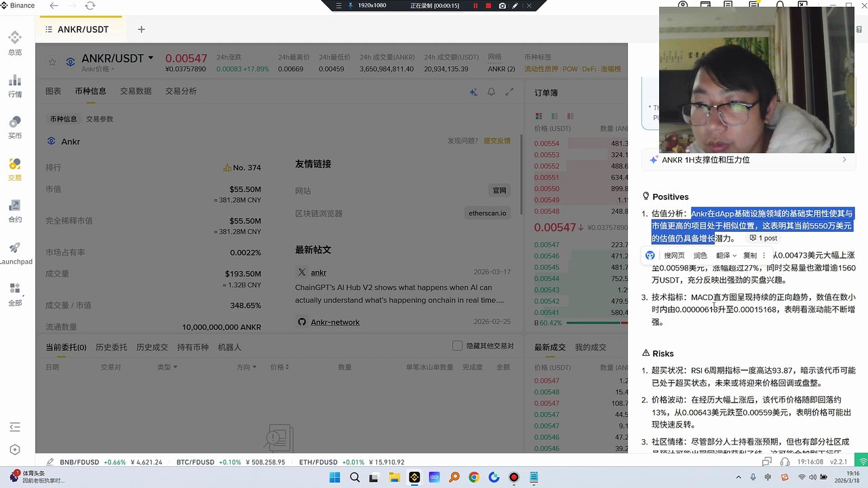This screenshot has height=488, width=868.
Task: Open the 买币 buy crypto sidebar item
Action: coord(15,127)
